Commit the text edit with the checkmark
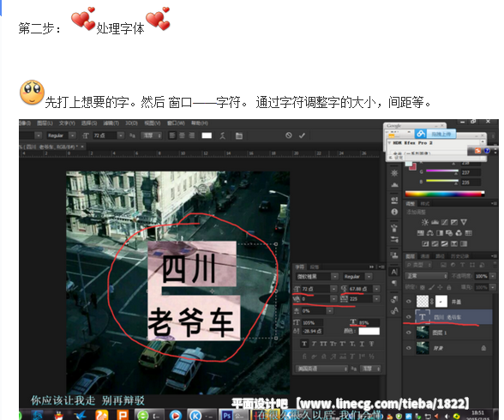Screen dimensions: 504x420 point(302,135)
